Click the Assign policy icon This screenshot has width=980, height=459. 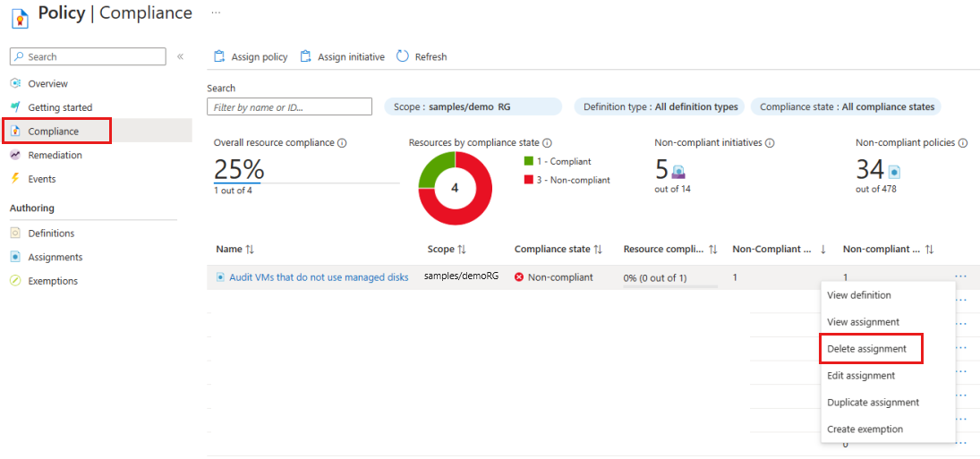[219, 56]
